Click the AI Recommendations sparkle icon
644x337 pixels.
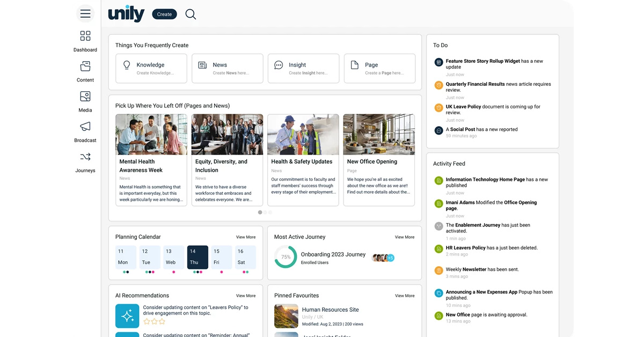(127, 316)
